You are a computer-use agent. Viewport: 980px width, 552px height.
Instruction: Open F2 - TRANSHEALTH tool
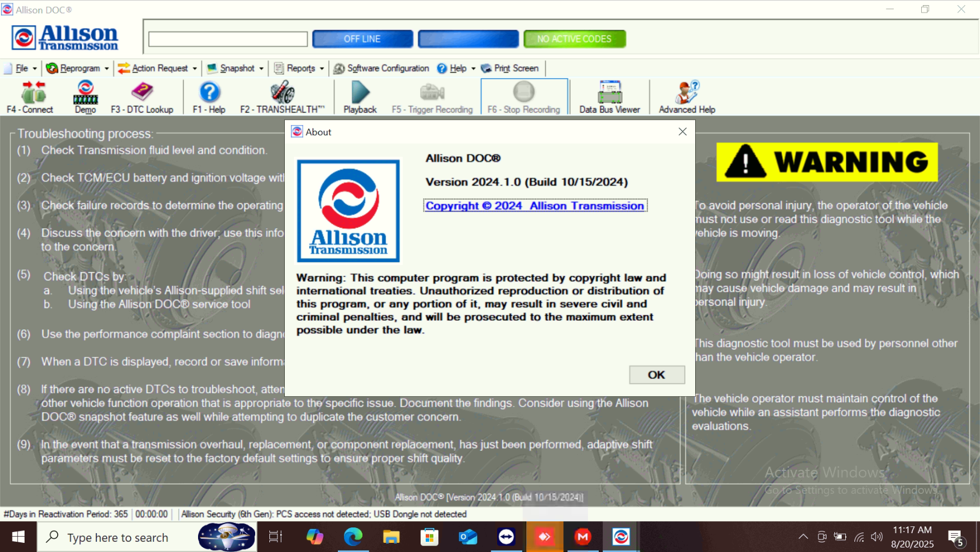coord(283,97)
